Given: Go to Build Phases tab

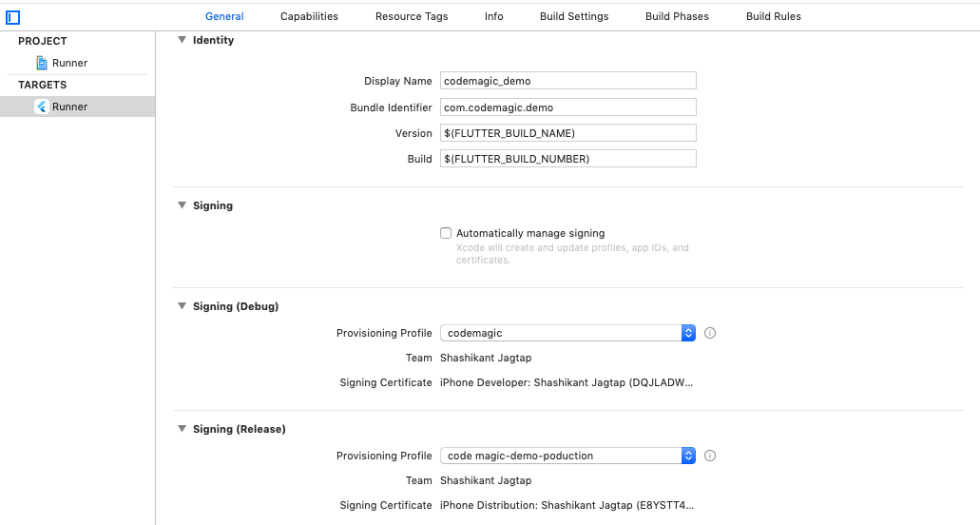Looking at the screenshot, I should click(x=677, y=16).
